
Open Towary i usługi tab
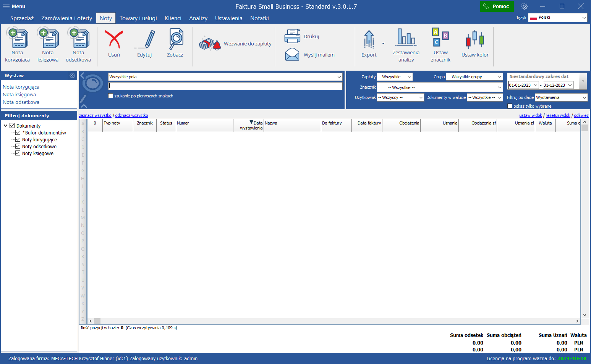pos(138,18)
